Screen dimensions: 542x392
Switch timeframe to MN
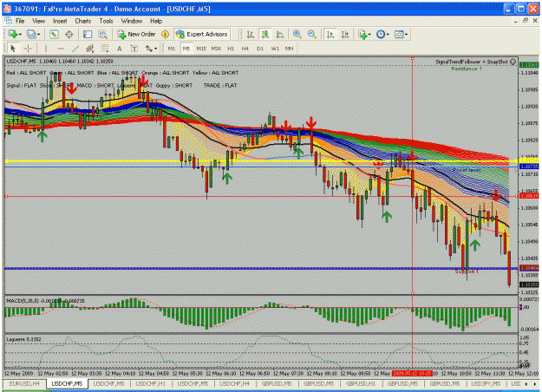tap(290, 49)
